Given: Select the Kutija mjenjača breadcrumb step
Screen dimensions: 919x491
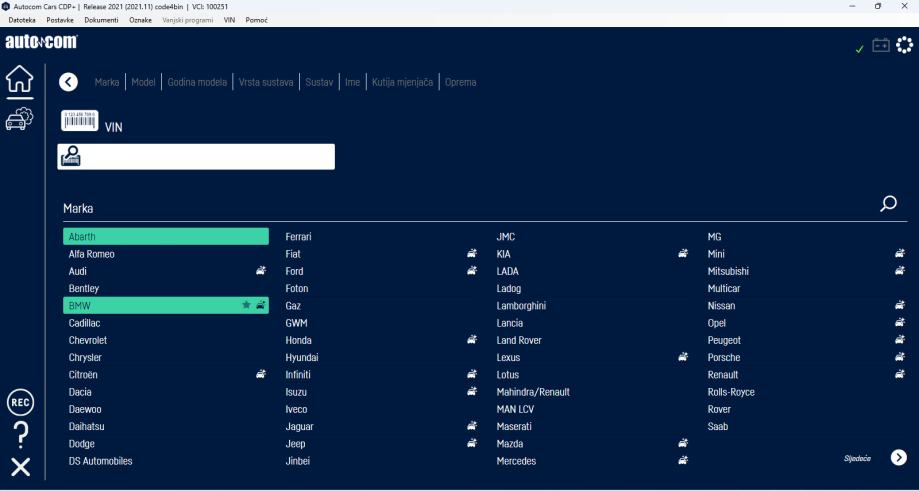Looking at the screenshot, I should [x=403, y=82].
